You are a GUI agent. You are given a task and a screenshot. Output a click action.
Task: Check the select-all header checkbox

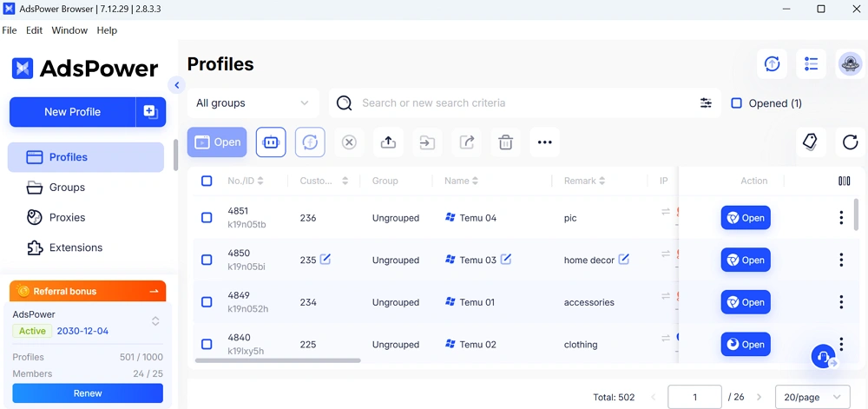(x=207, y=181)
